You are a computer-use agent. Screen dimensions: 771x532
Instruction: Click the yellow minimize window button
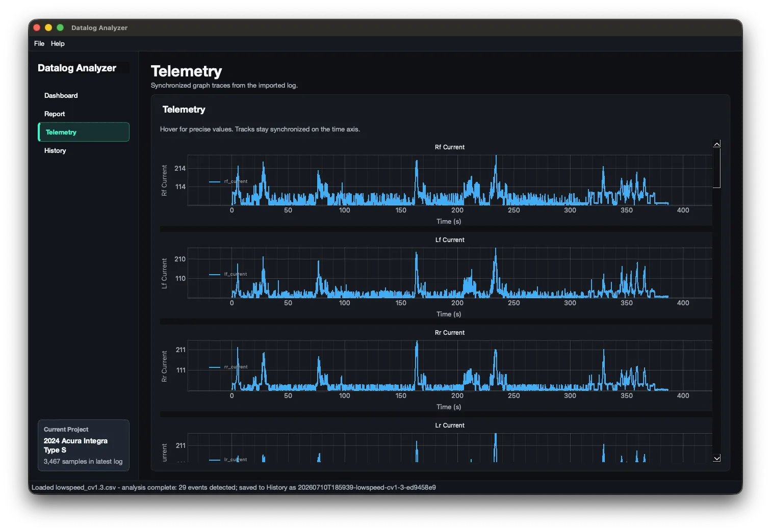48,28
